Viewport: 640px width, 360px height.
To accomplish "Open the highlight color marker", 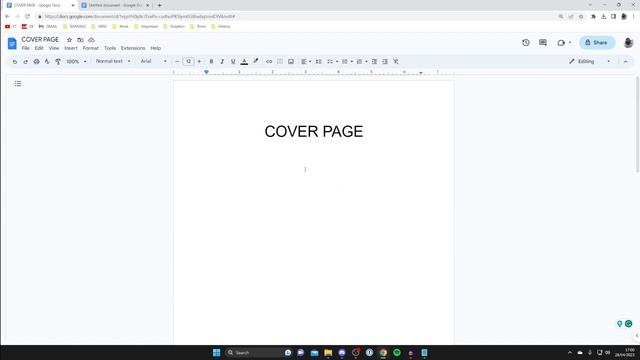I will tap(256, 62).
